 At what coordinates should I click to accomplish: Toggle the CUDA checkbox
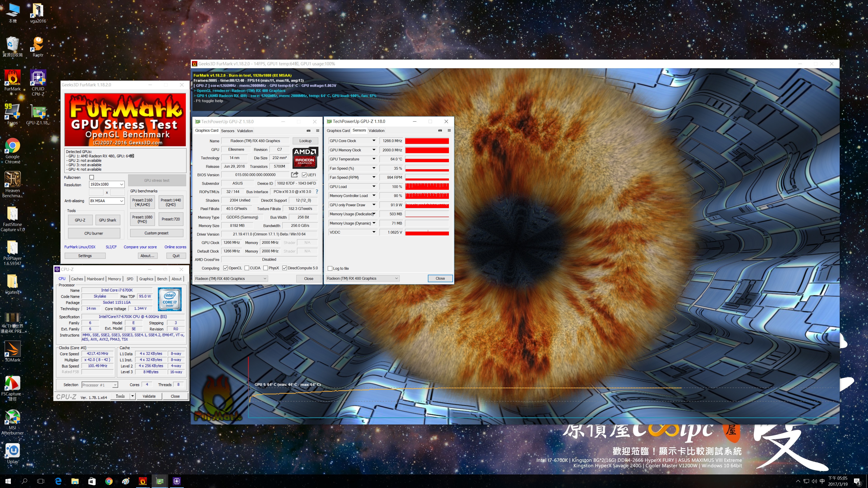(x=247, y=268)
